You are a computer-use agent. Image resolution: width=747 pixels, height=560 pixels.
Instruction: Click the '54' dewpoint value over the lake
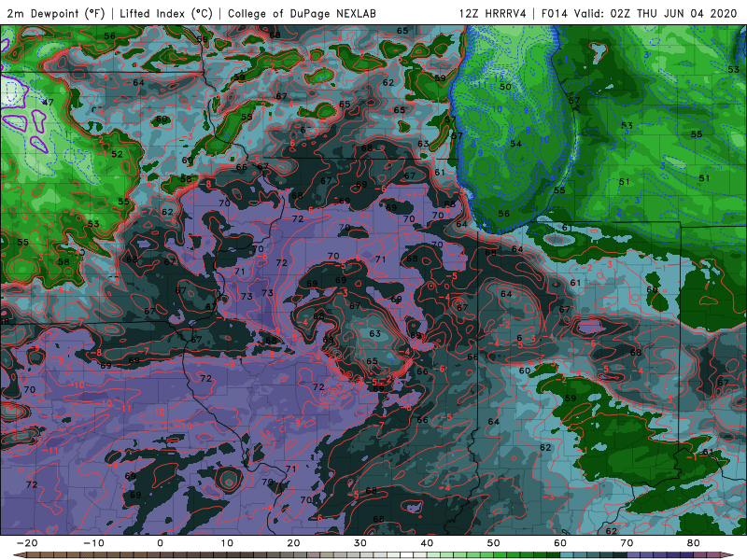point(515,144)
